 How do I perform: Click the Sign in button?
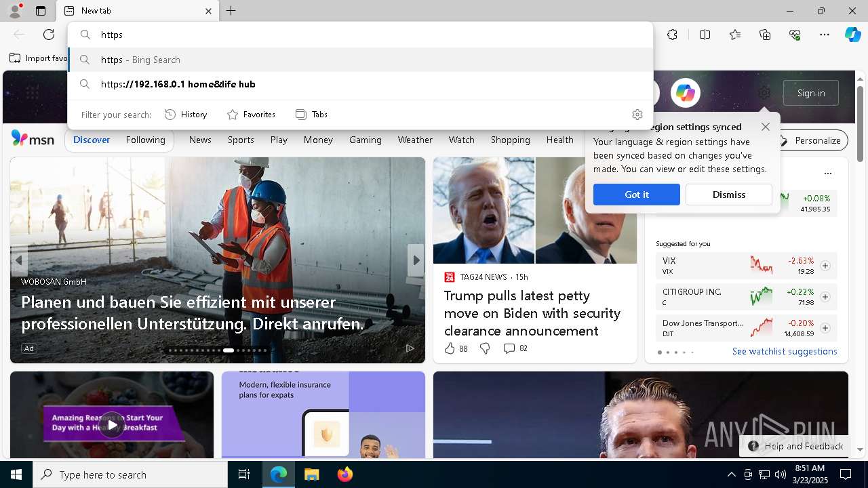(811, 93)
